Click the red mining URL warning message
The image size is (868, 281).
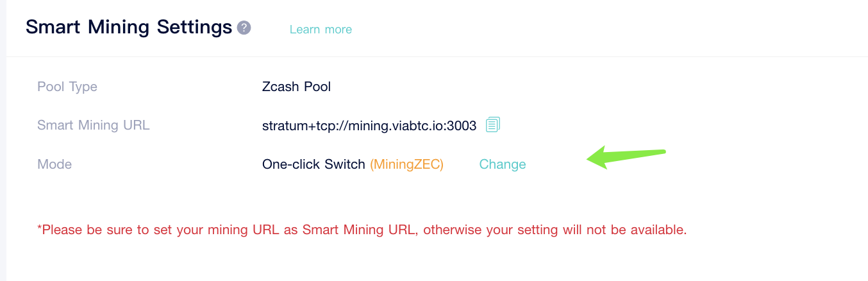click(362, 230)
